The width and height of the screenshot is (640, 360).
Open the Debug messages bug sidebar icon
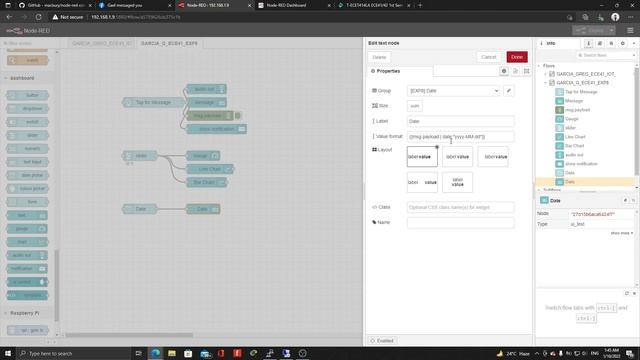tap(611, 43)
